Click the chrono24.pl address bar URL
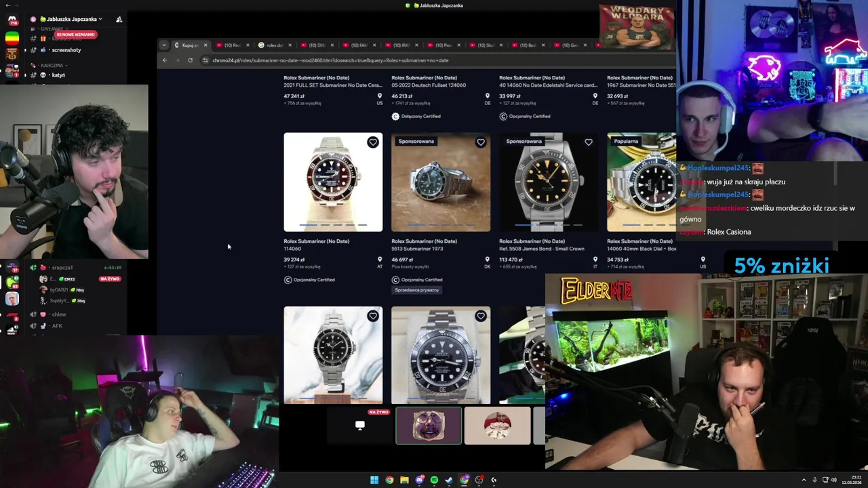This screenshot has width=868, height=488. pyautogui.click(x=330, y=60)
